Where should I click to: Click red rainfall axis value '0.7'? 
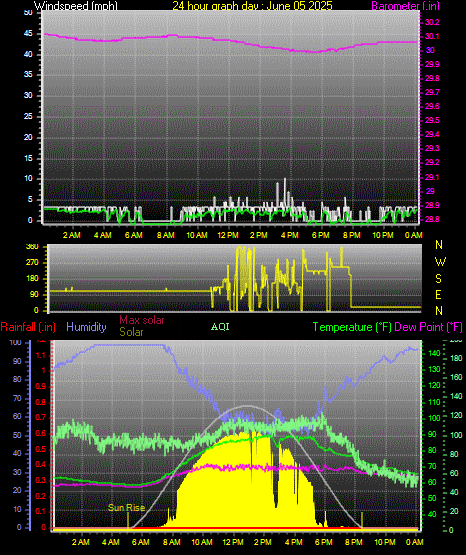[41, 417]
